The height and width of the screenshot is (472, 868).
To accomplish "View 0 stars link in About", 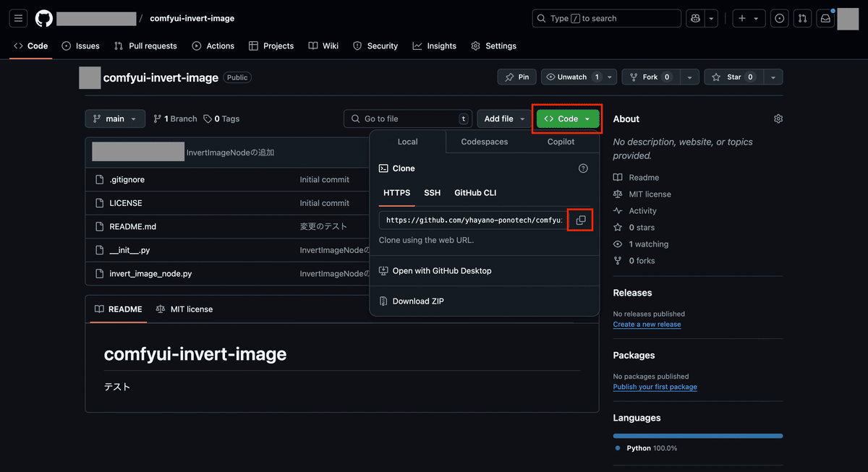I will (x=634, y=227).
